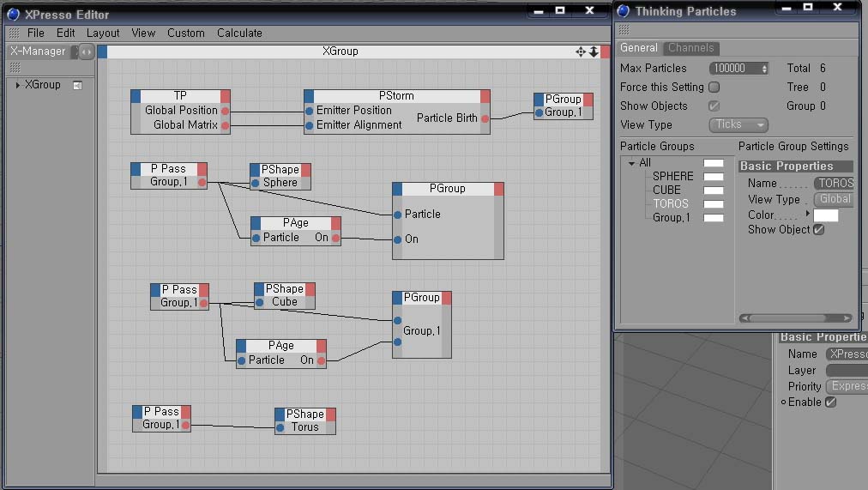Open the View Type Ticks dropdown

click(738, 124)
